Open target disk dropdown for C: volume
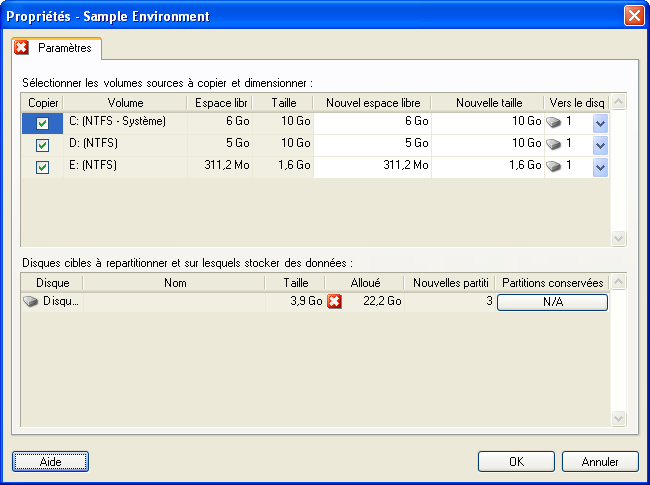Screen dimensions: 650x485 [600, 123]
